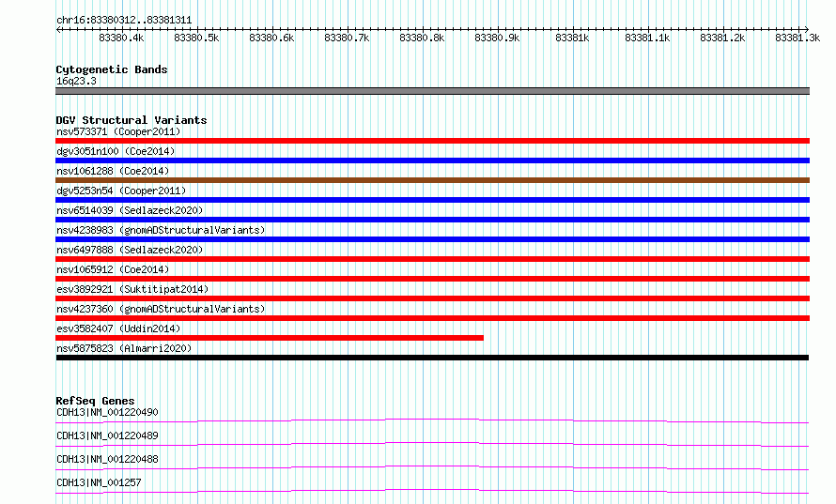Open the RefSeq Genes track heading
This screenshot has height=504, width=836.
click(95, 401)
